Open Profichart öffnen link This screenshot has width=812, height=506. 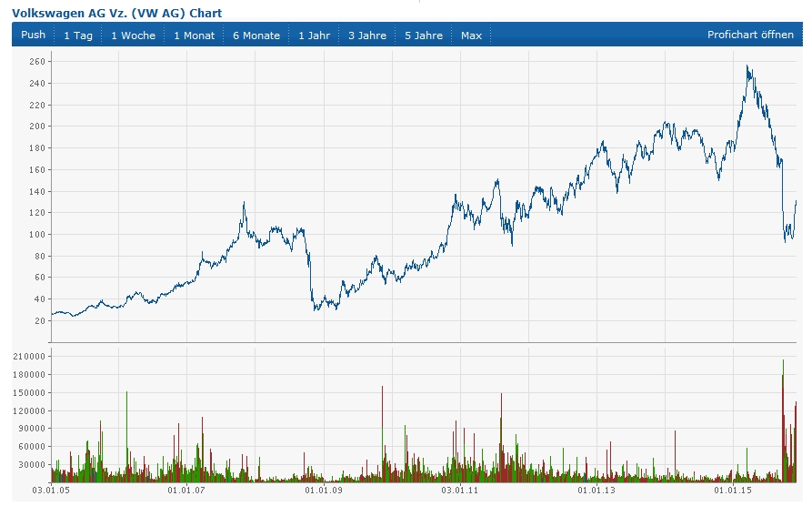pyautogui.click(x=750, y=35)
